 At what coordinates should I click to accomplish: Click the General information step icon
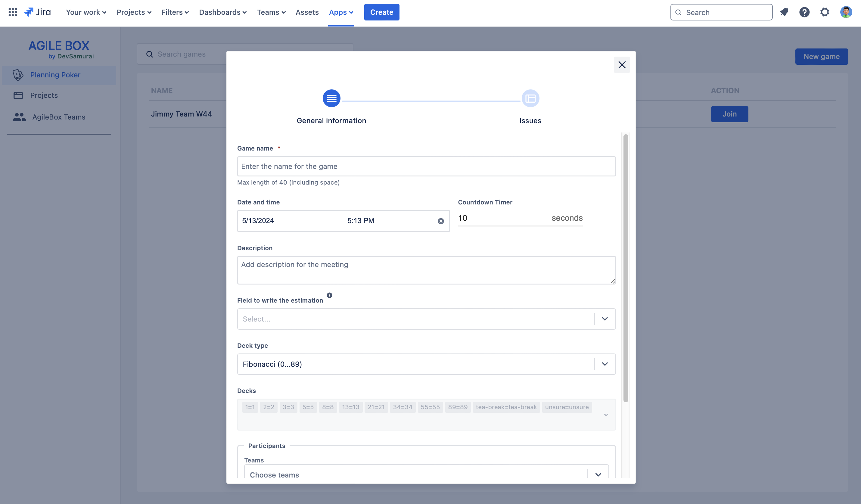tap(331, 98)
